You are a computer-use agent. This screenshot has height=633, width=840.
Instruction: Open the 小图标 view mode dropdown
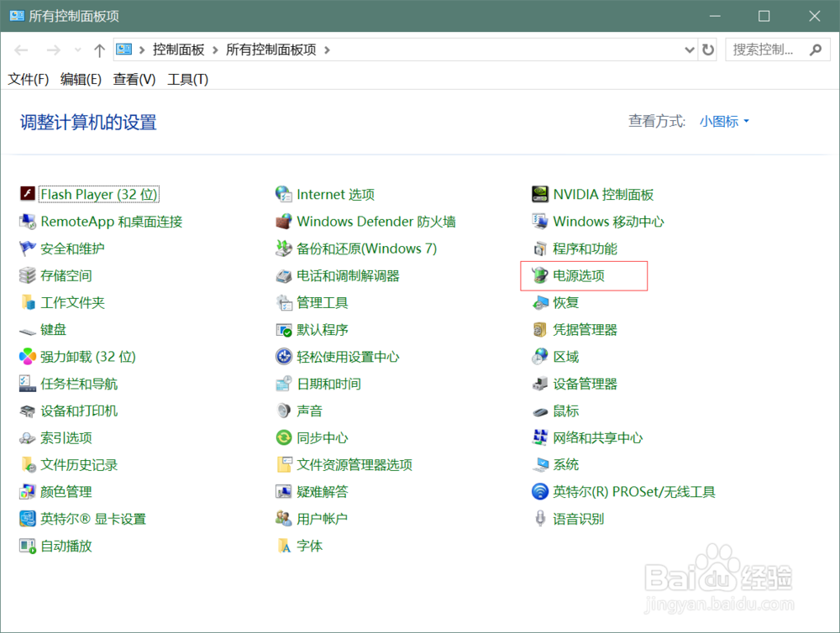[722, 121]
